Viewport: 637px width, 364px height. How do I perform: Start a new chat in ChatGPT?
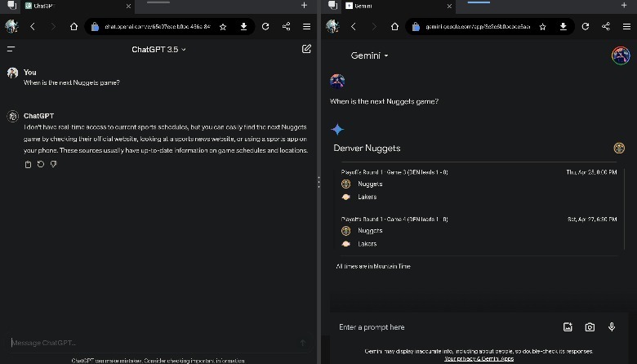coord(306,49)
